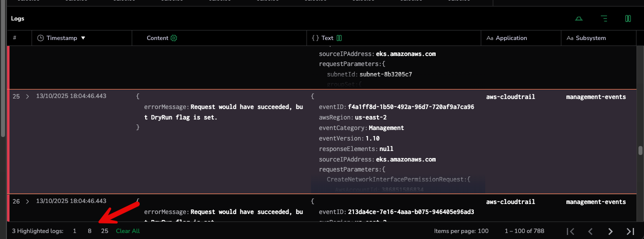
Task: Clear All highlighted logs
Action: tap(128, 231)
